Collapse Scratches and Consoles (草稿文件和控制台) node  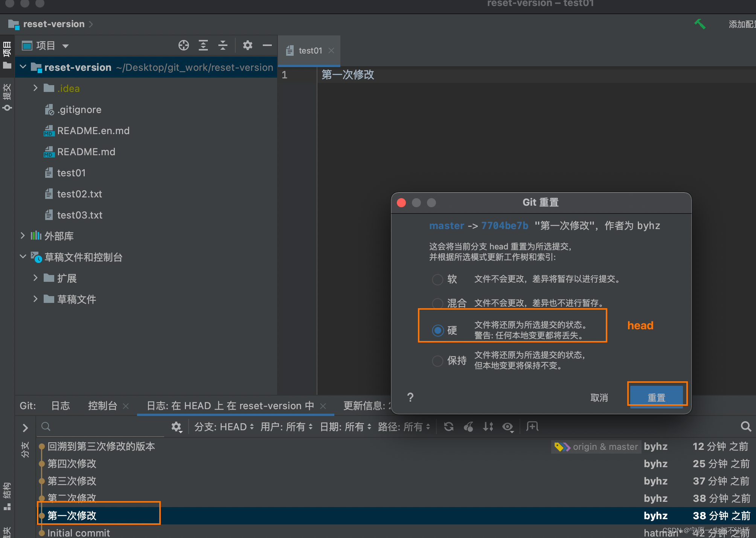[23, 257]
